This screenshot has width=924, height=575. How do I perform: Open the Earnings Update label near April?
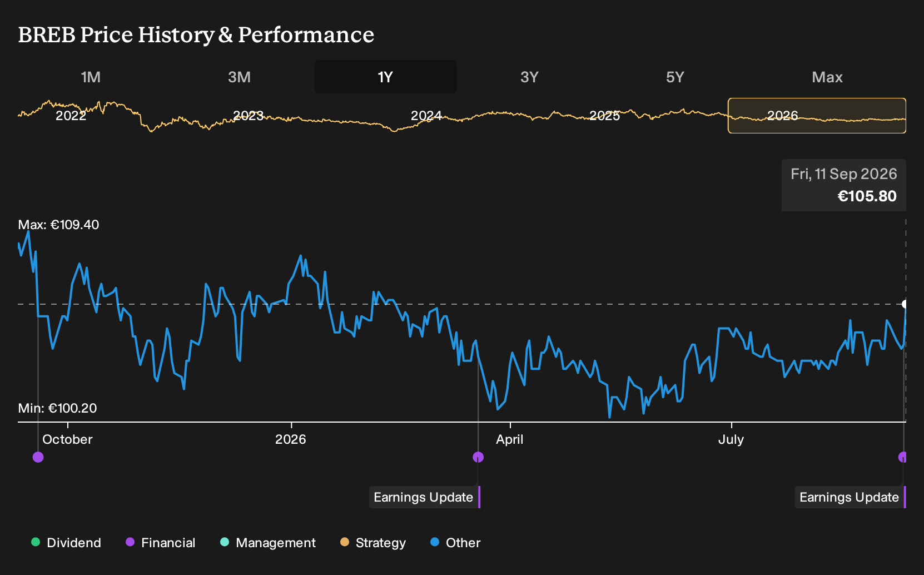click(x=425, y=497)
